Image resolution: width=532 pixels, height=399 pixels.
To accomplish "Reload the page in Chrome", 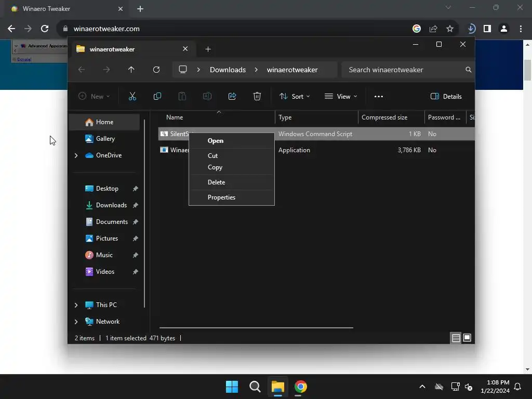I will (x=45, y=29).
